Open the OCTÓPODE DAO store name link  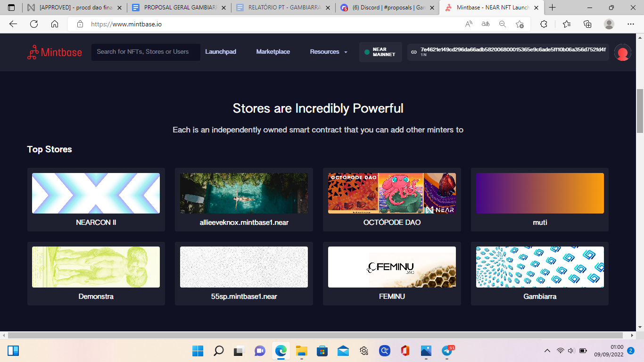392,222
